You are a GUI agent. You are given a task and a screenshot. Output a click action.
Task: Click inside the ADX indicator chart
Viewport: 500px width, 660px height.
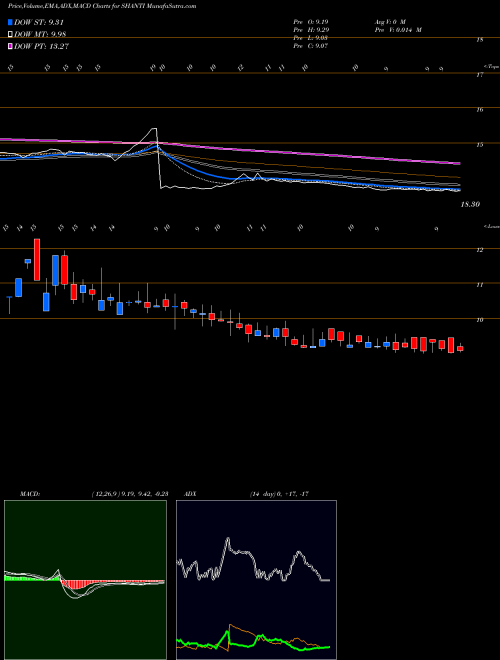pos(256,580)
